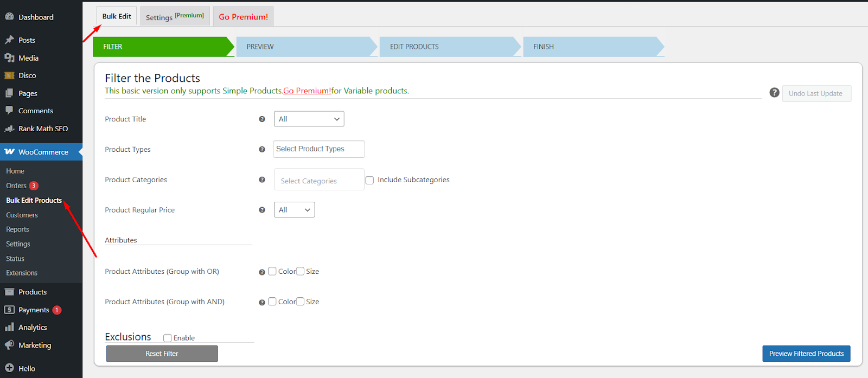
Task: Open the Product Regular Price dropdown
Action: [x=295, y=210]
